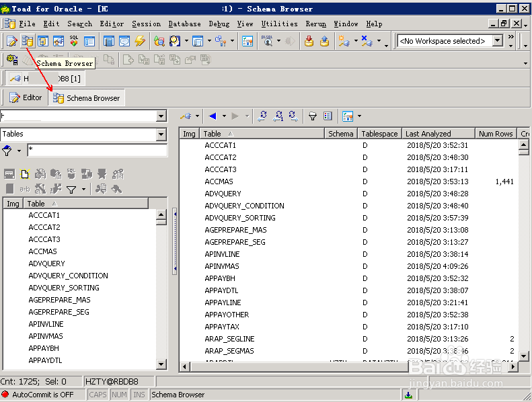Open the Session menu
Viewport: 532px width, 402px height.
[x=146, y=24]
